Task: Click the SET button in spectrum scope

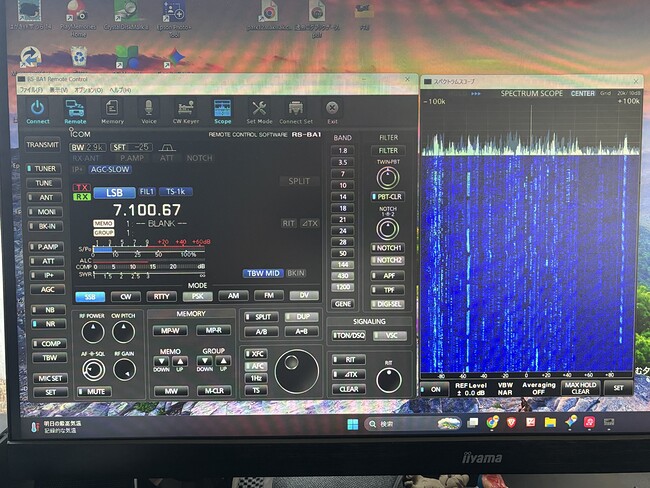Action: pos(618,388)
